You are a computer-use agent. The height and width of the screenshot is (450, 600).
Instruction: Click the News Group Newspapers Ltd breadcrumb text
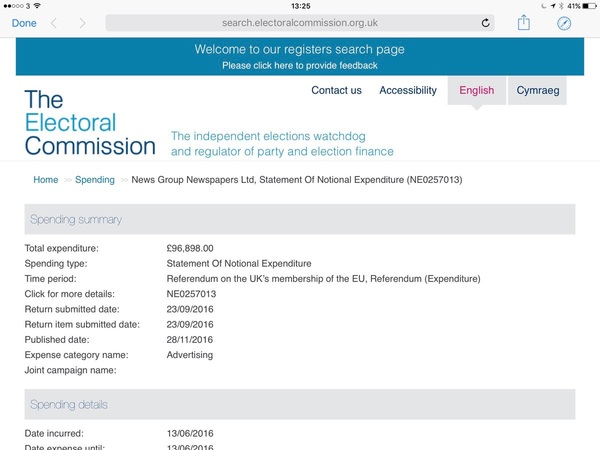tap(297, 180)
